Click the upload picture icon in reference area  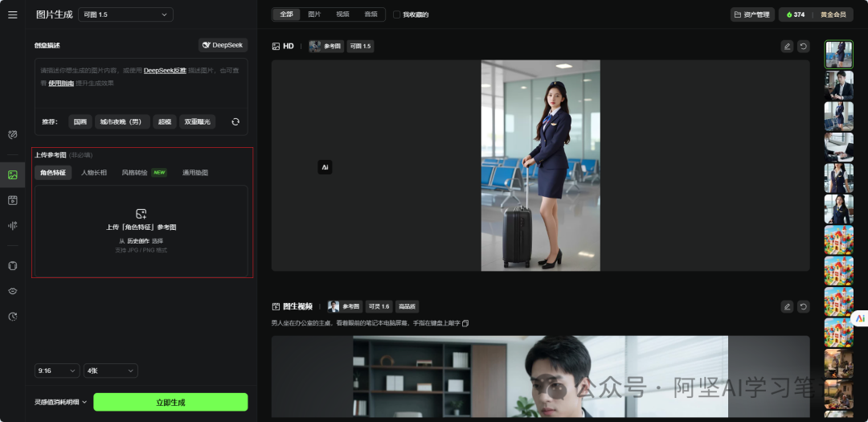[141, 213]
